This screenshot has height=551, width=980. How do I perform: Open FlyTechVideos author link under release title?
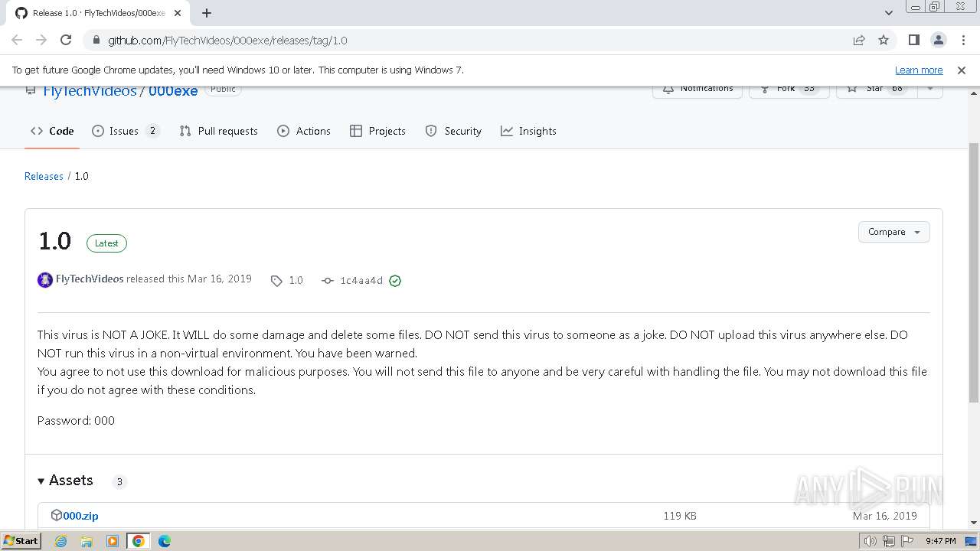pyautogui.click(x=90, y=279)
